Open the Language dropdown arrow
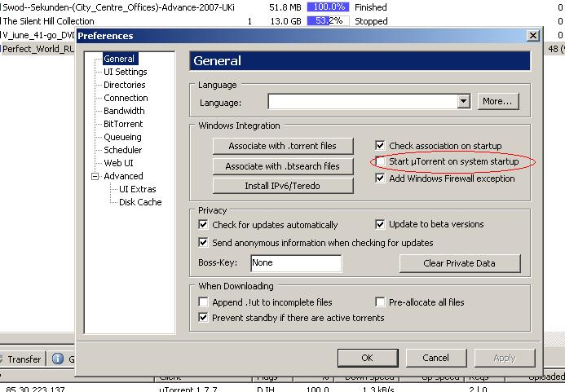This screenshot has width=565, height=392. (463, 101)
